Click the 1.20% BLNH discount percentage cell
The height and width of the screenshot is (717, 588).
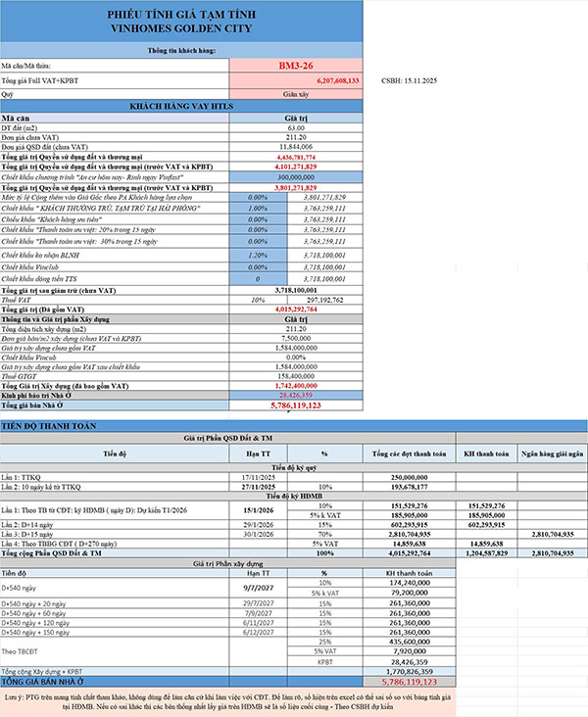258,252
